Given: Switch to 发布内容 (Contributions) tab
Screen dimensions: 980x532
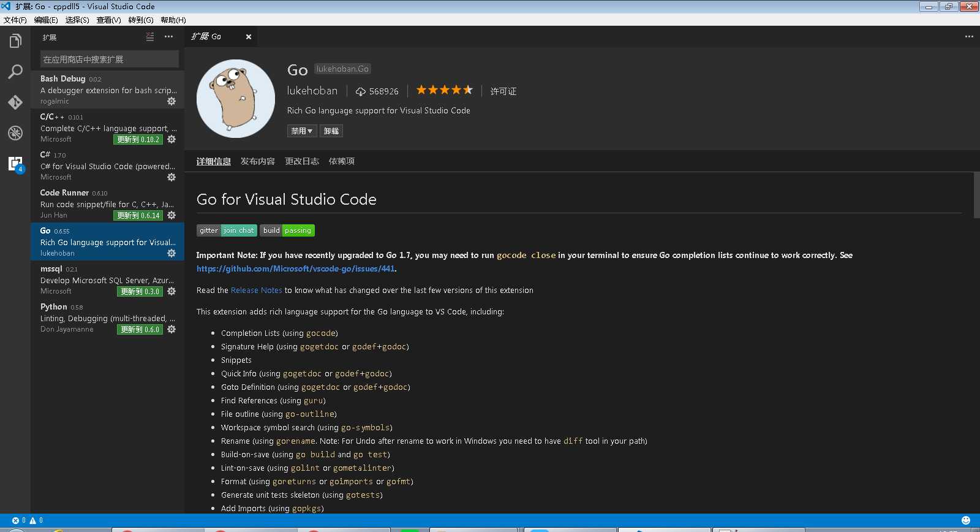Looking at the screenshot, I should 258,161.
